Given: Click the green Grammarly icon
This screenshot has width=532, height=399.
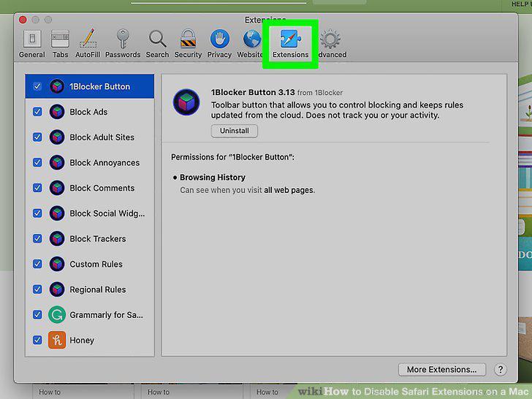Looking at the screenshot, I should [57, 314].
